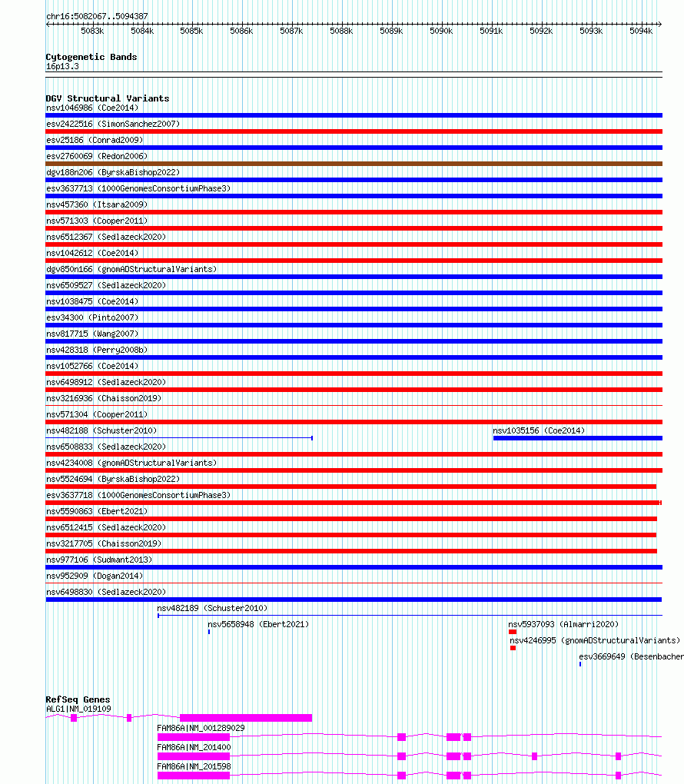This screenshot has width=684, height=784.
Task: Select the esv2422516 (SimonSanchez2007) label
Action: tap(113, 124)
